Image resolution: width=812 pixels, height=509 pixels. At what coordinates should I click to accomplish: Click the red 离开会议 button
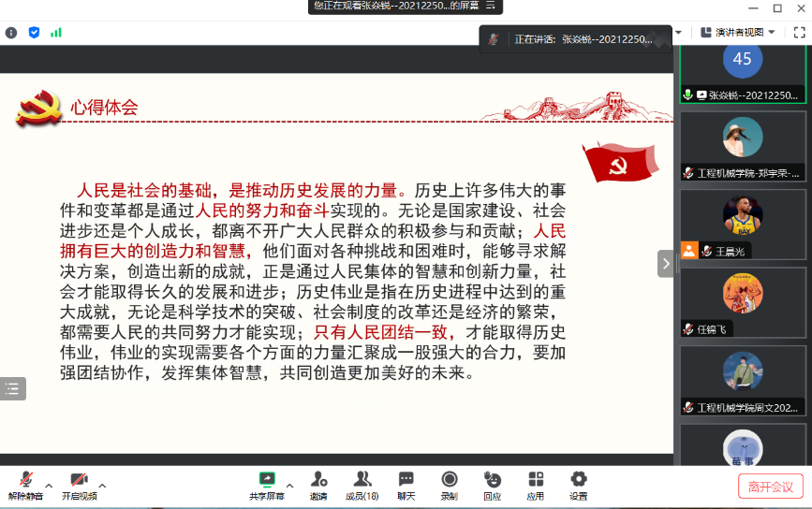[x=770, y=487]
